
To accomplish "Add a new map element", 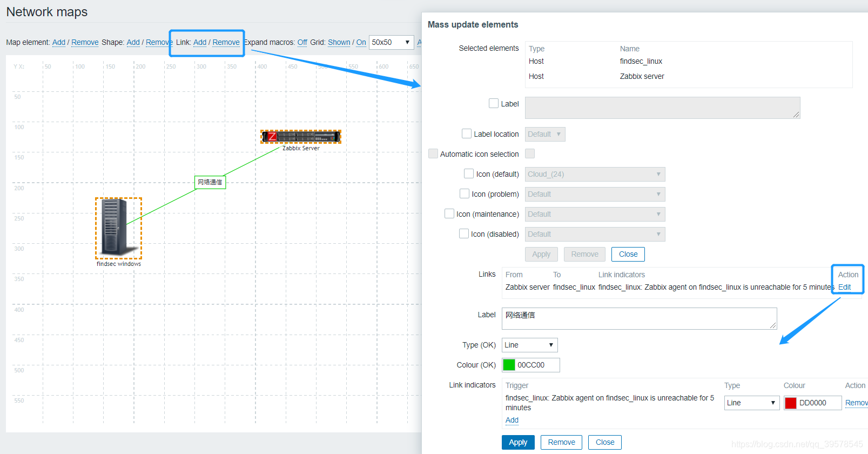I will point(59,42).
